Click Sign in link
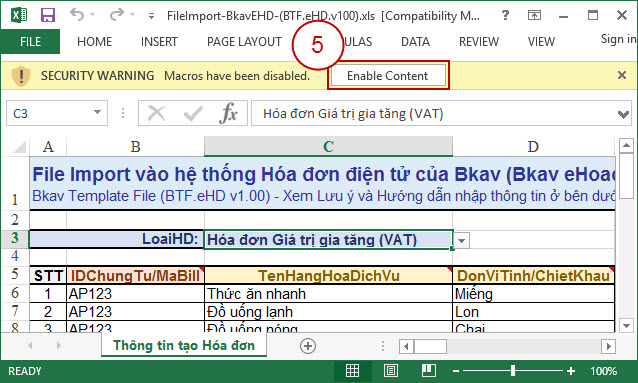The height and width of the screenshot is (383, 638). [618, 39]
